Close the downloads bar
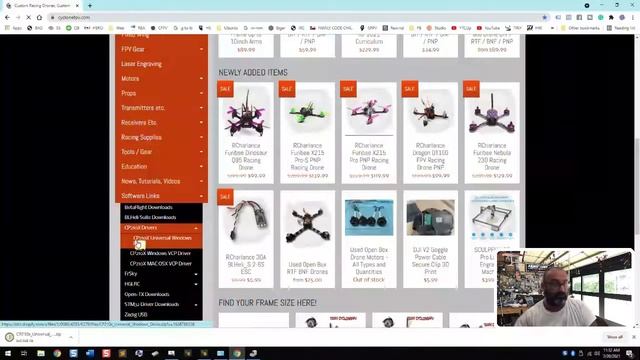The height and width of the screenshot is (360, 640). pos(634,337)
